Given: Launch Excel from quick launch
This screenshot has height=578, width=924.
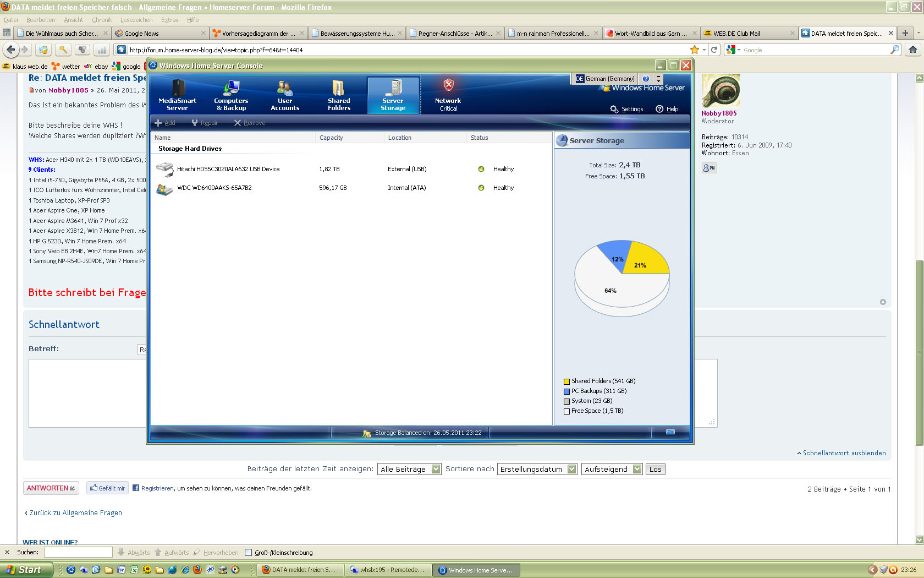Looking at the screenshot, I should [134, 570].
